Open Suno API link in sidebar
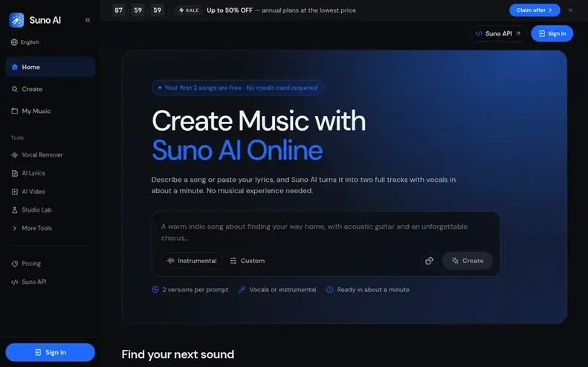 tap(51, 282)
